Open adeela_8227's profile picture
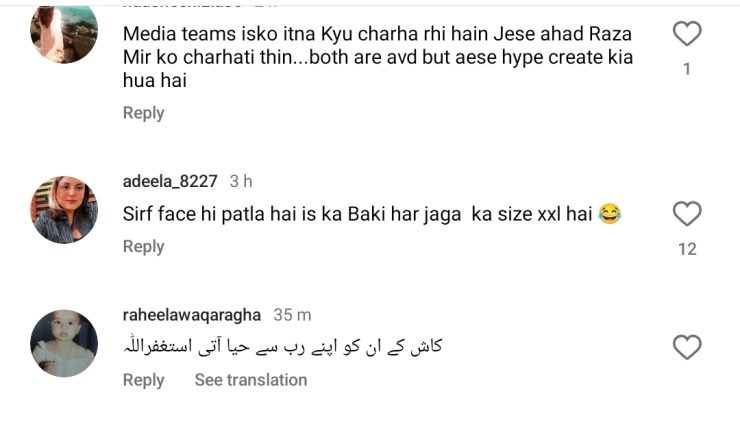The image size is (740, 424). (65, 210)
